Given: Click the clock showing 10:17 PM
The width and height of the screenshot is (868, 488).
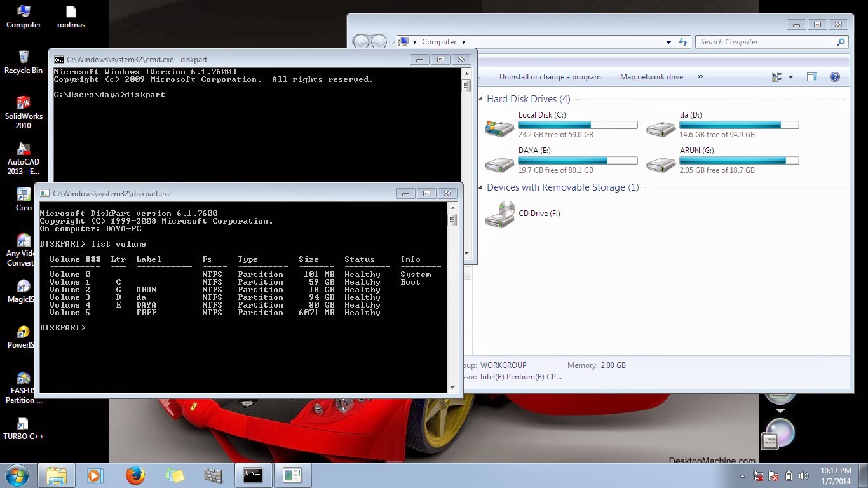Looking at the screenshot, I should (836, 471).
